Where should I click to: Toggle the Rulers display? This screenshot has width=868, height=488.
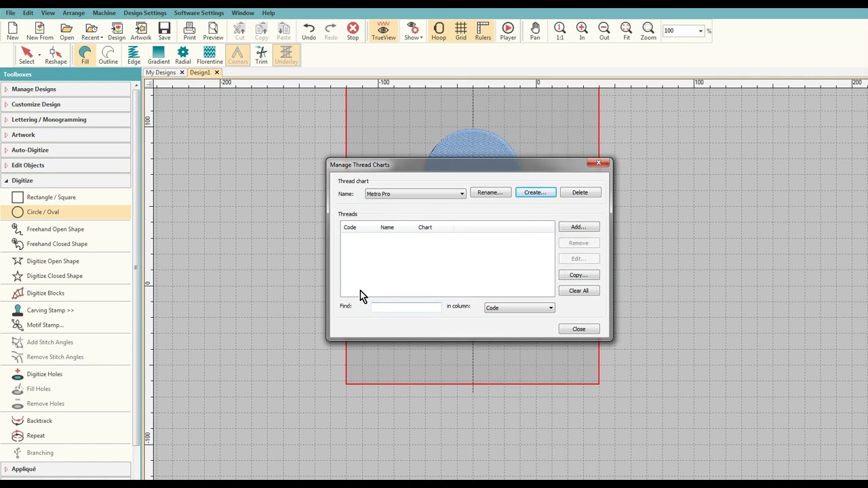coord(483,31)
